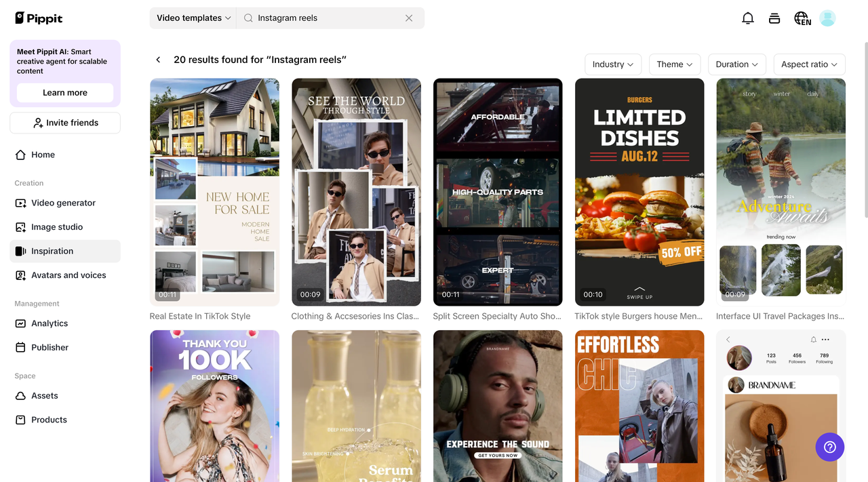Click the Invite friends person icon
868x482 pixels.
pos(38,123)
